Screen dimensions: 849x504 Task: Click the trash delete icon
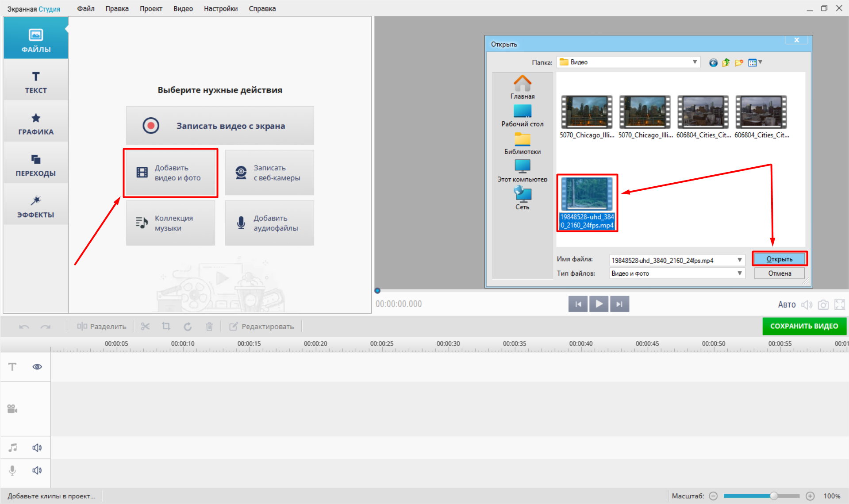coord(209,327)
